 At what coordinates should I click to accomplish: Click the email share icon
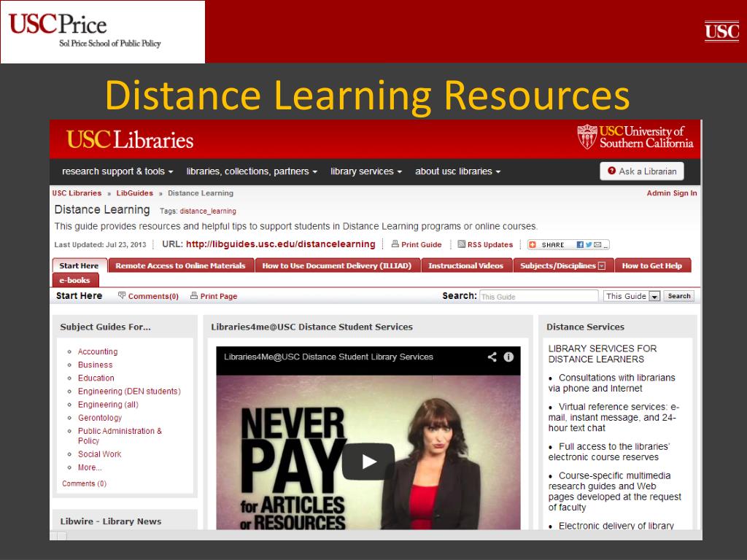(x=597, y=245)
